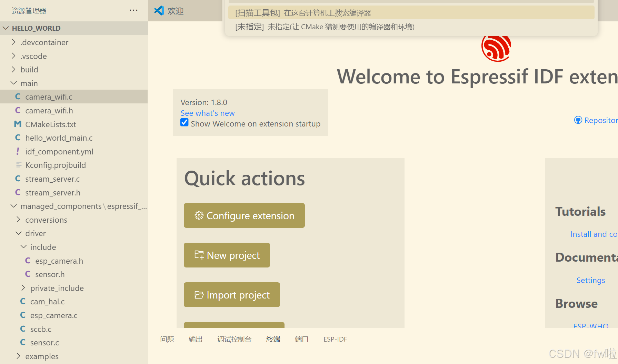The image size is (618, 364).
Task: Click the C icon of camera_wifi.h
Action: (18, 110)
